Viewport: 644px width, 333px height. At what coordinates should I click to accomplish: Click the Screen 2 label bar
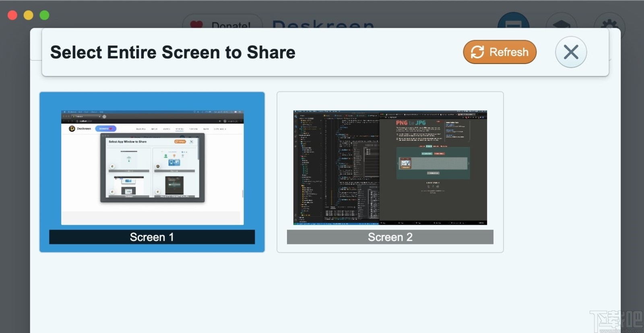coord(390,237)
